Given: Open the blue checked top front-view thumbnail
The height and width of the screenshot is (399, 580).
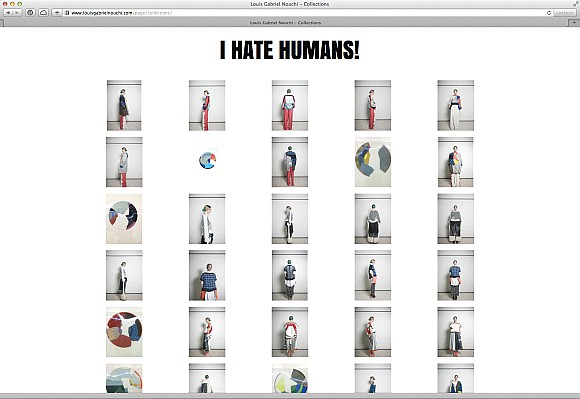Looking at the screenshot, I should coord(207,275).
